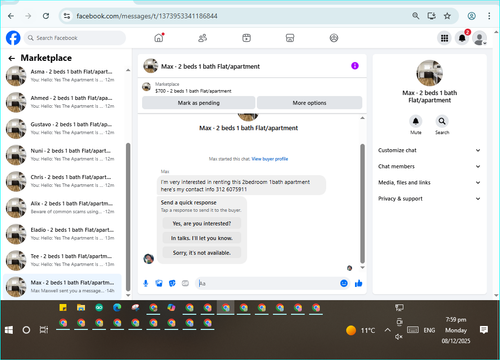Open File Explorer from taskbar
This screenshot has width=500, height=360.
(81, 307)
